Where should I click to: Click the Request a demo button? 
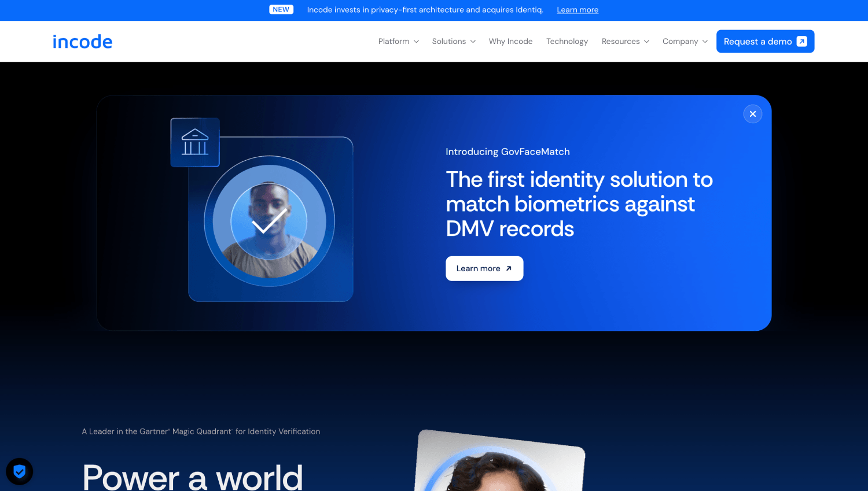(x=765, y=42)
